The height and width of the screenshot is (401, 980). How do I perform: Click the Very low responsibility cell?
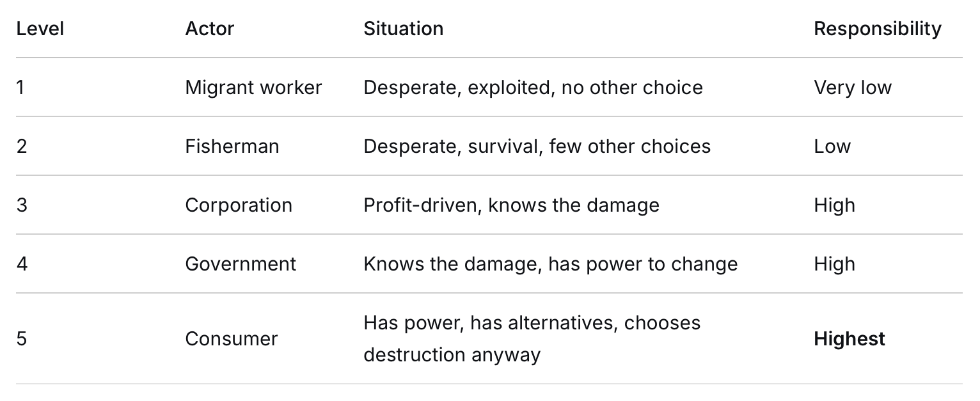[x=853, y=88]
